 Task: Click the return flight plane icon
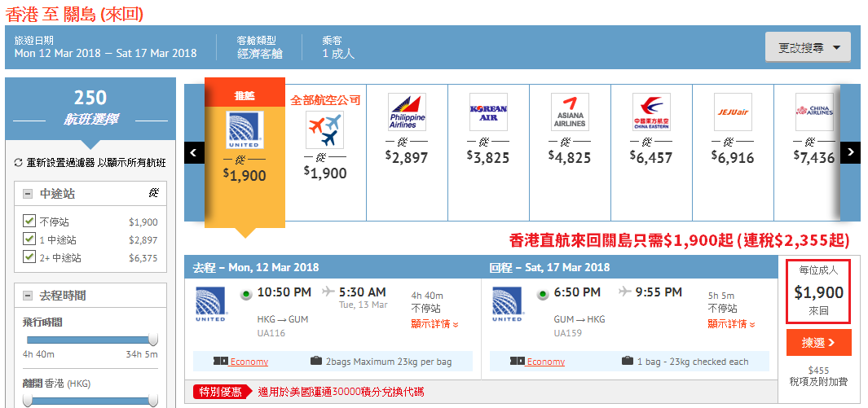pos(625,292)
